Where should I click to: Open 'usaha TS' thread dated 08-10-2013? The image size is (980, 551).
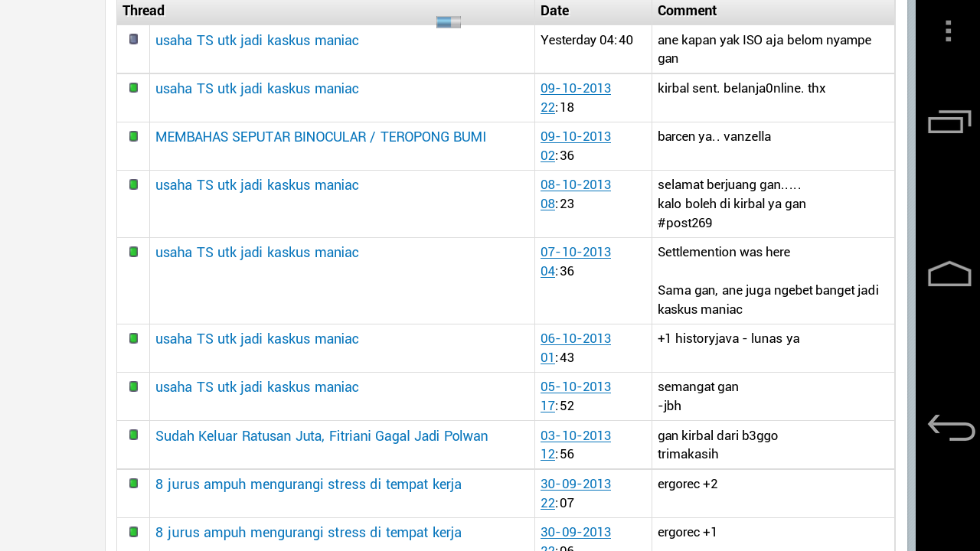coord(257,185)
